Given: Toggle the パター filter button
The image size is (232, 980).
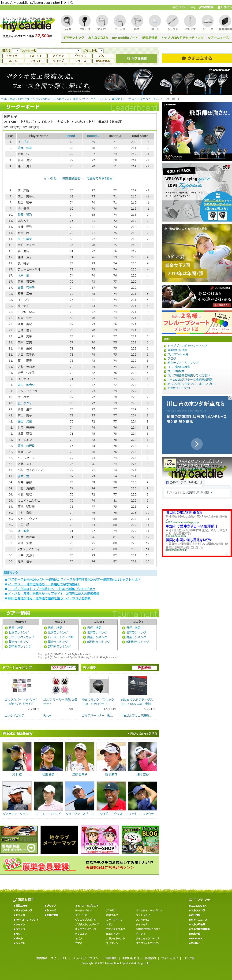Looking at the screenshot, I should pos(103,56).
